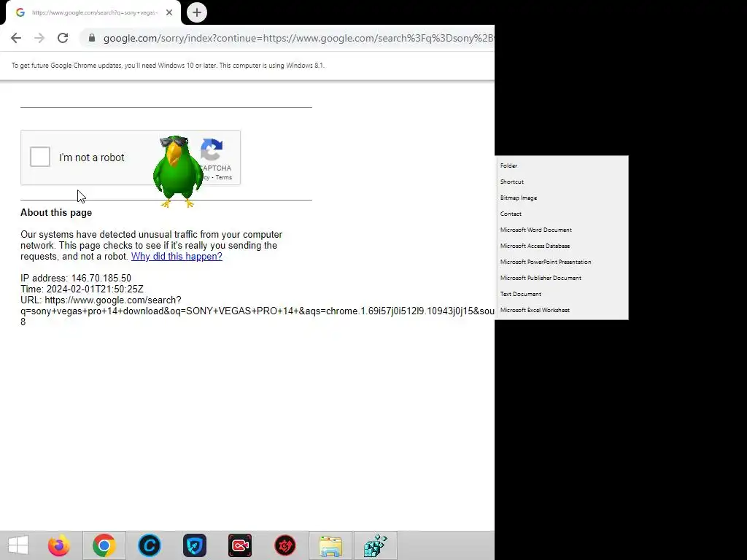Create a Microsoft Publisher Document
The width and height of the screenshot is (747, 560).
coord(562,278)
